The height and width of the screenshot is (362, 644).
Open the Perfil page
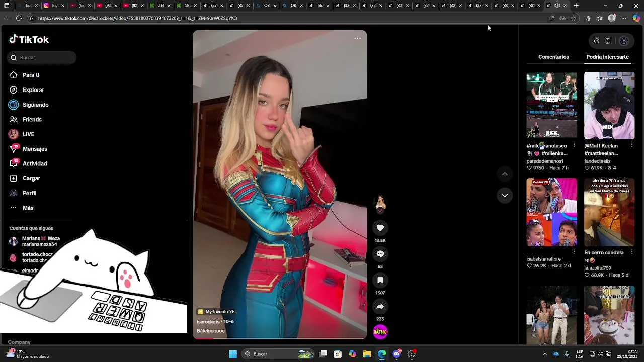tap(23, 193)
